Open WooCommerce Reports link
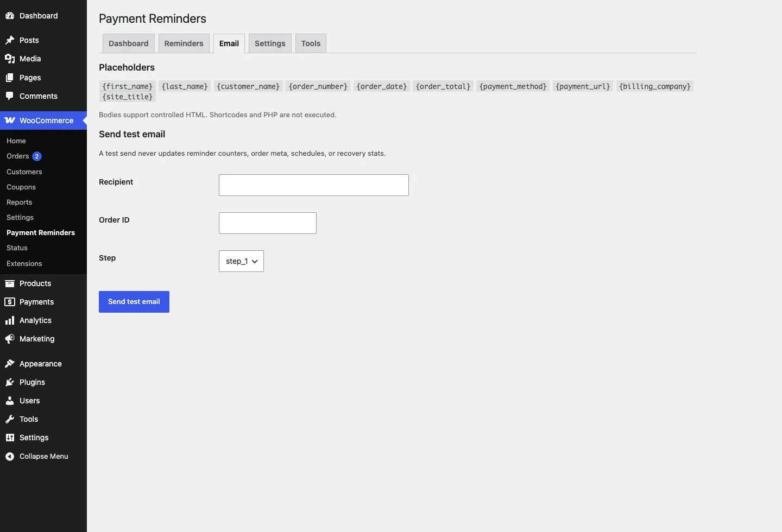782x532 pixels. pos(20,202)
